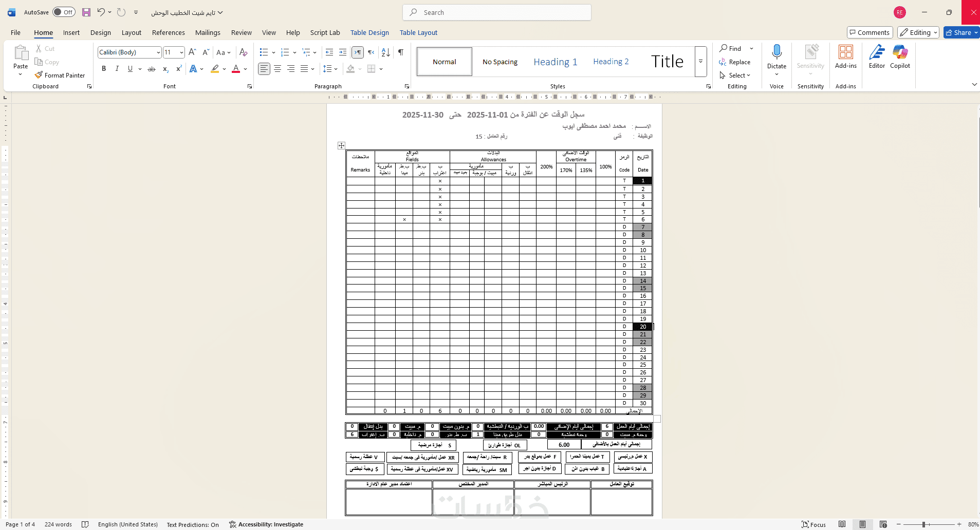Toggle left paragraph alignment
Screen dimensions: 980x530
point(264,69)
